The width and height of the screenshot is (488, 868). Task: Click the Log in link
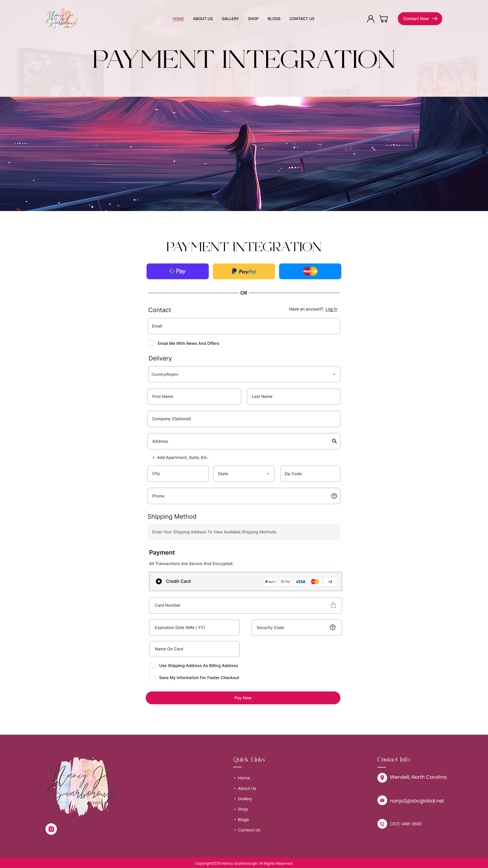[331, 309]
